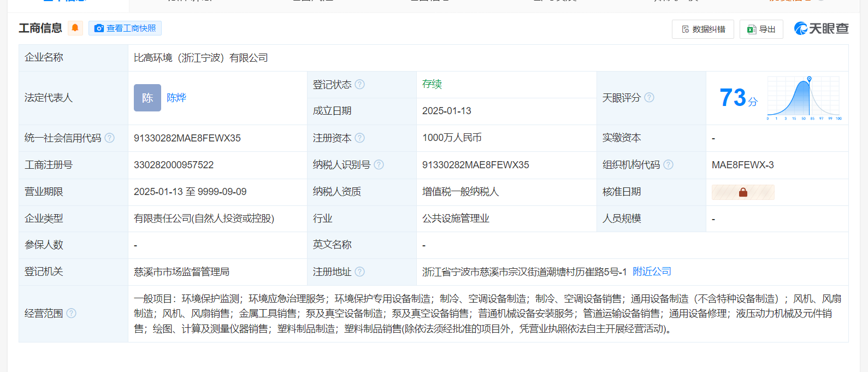
Task: Click 有限责任公司(自然人投资或控股) company type
Action: [x=204, y=219]
